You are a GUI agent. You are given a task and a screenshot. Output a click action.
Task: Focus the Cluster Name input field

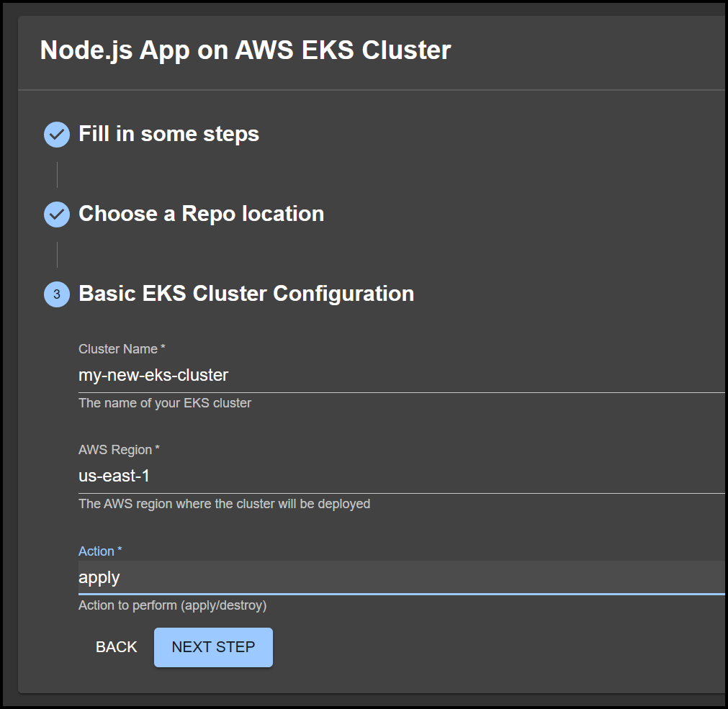tap(400, 375)
